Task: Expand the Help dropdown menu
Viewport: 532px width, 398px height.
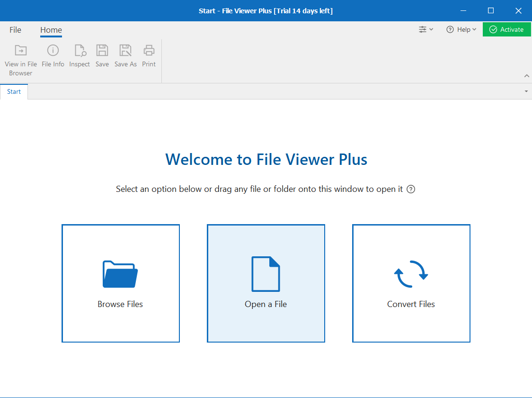Action: tap(461, 29)
